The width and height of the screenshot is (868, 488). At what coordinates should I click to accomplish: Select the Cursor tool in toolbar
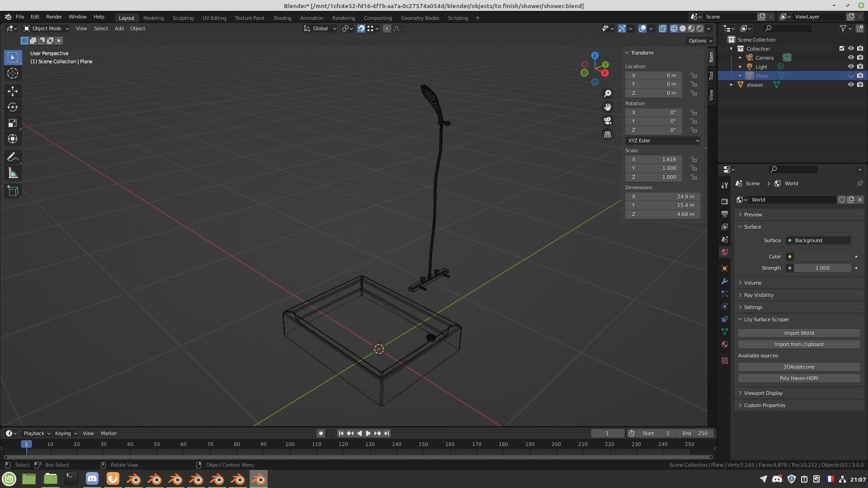(13, 73)
